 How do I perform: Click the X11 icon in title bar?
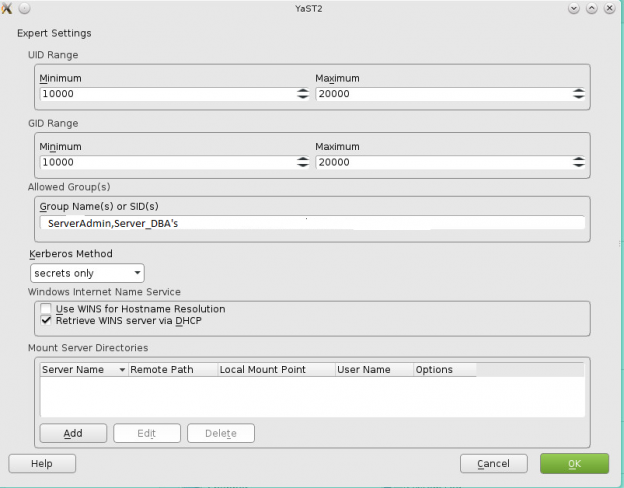[8, 8]
